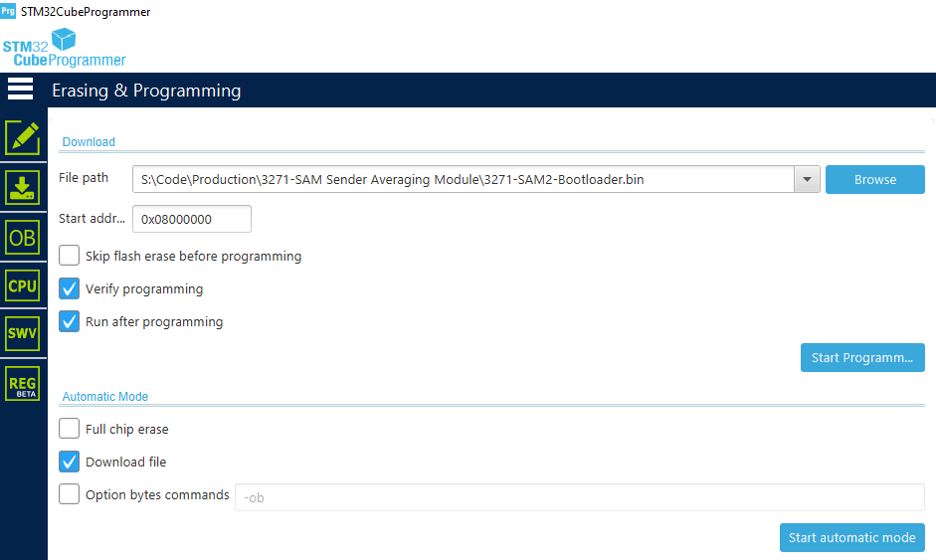This screenshot has height=560, width=936.
Task: Click the Automatic Mode section heading
Action: [105, 397]
